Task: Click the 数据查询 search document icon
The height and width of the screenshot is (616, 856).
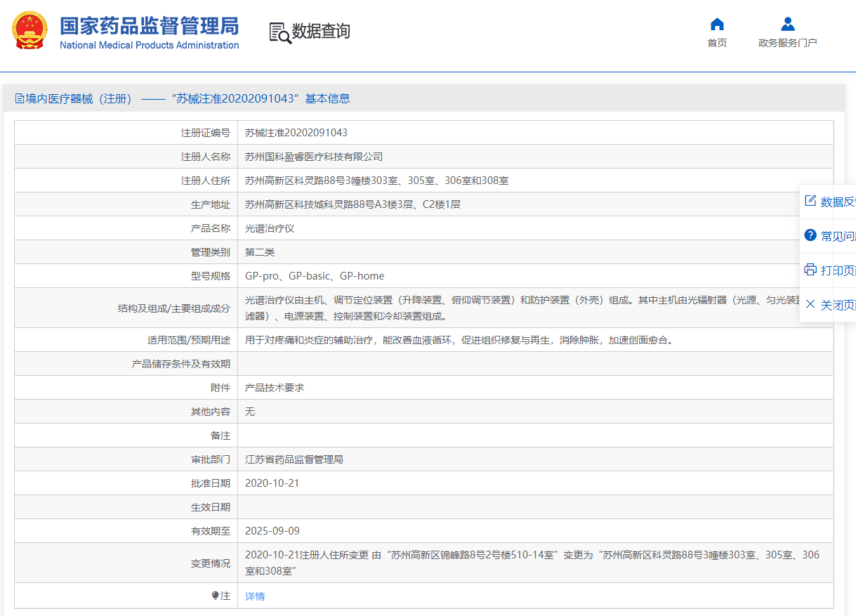Action: (x=280, y=32)
